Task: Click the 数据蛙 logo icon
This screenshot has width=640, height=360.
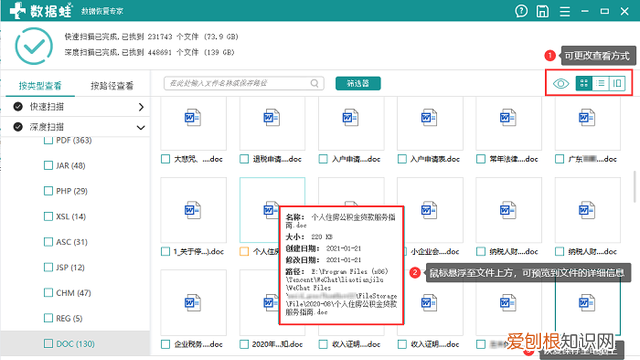Action: (x=18, y=10)
